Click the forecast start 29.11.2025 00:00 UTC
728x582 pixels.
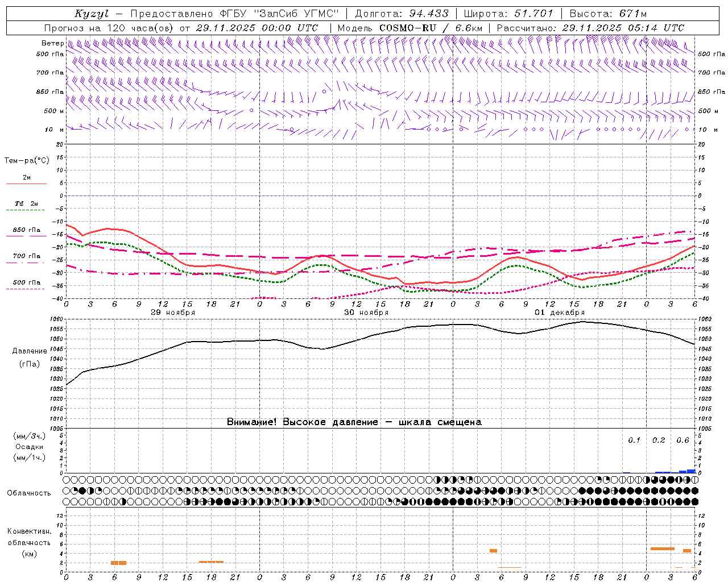(257, 28)
